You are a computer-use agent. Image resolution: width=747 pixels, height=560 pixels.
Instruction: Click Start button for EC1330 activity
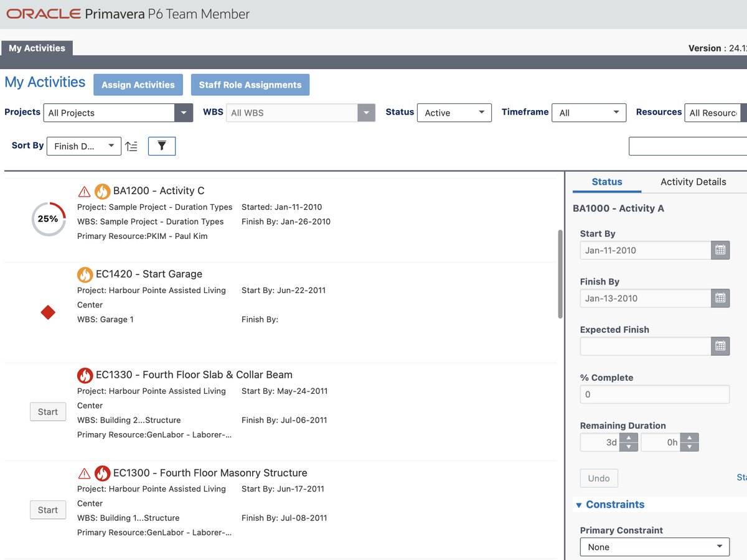point(48,412)
